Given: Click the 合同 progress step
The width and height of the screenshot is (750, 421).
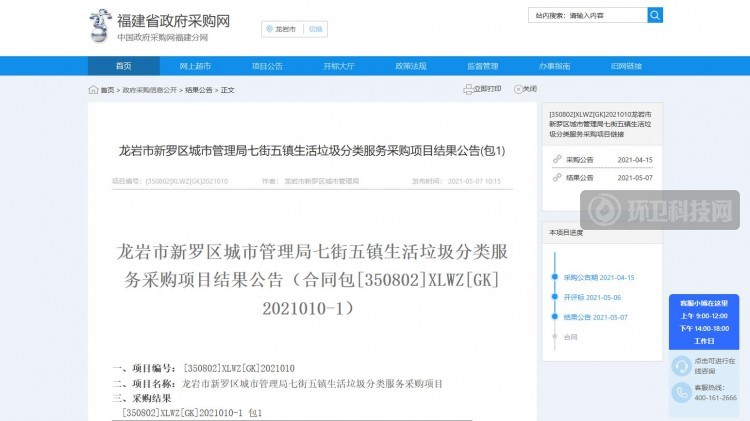Looking at the screenshot, I should tap(570, 337).
